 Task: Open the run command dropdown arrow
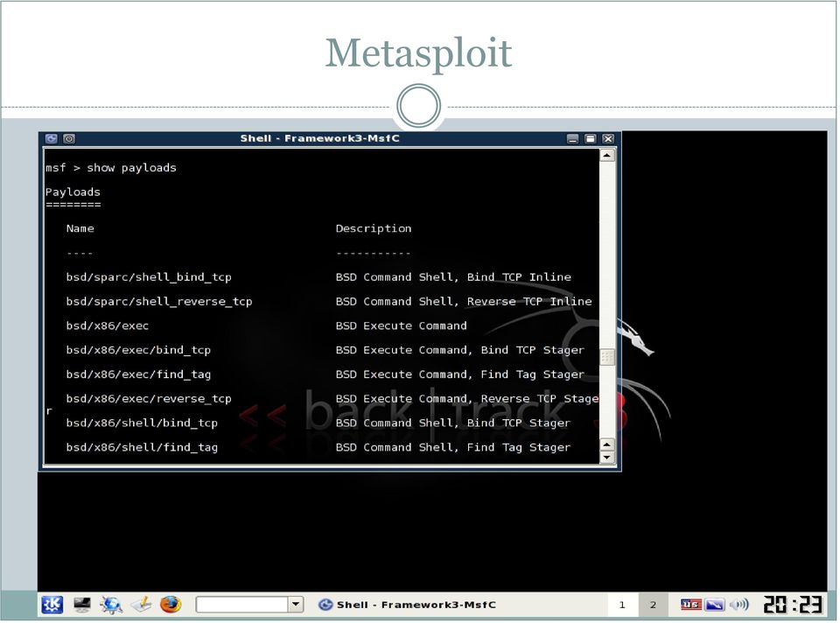coord(296,605)
